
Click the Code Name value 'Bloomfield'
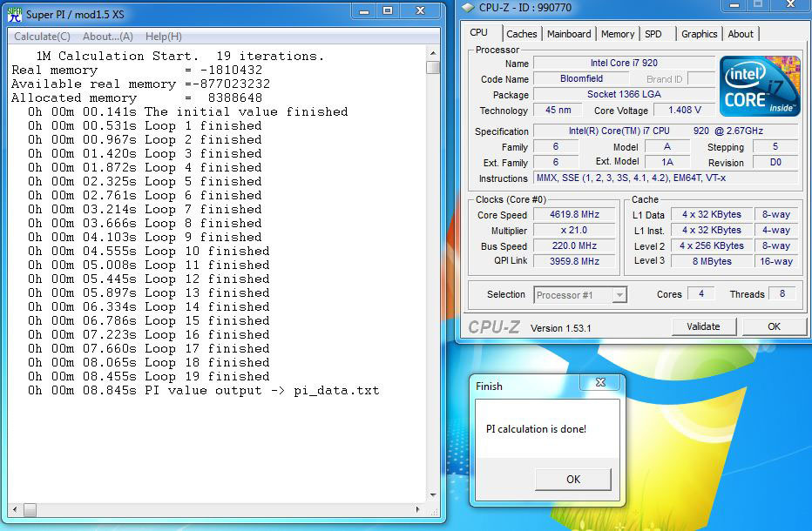tap(581, 78)
